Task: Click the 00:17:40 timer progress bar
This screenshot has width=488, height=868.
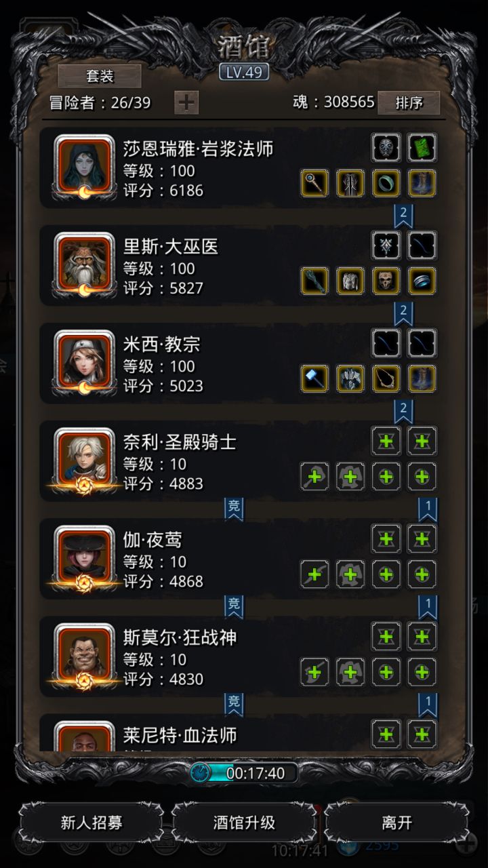Action: point(244,772)
